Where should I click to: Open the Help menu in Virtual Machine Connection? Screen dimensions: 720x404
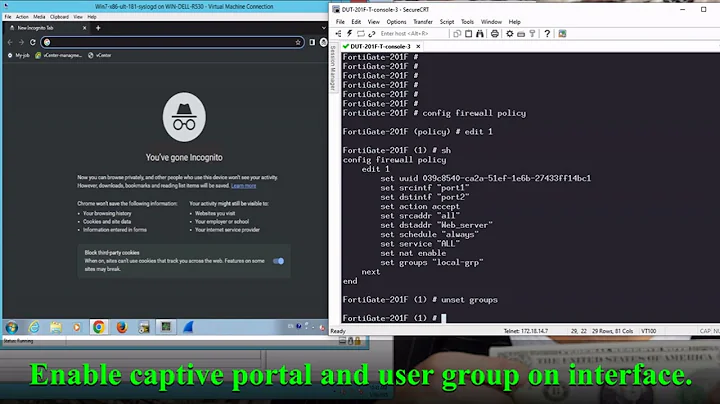tap(92, 17)
